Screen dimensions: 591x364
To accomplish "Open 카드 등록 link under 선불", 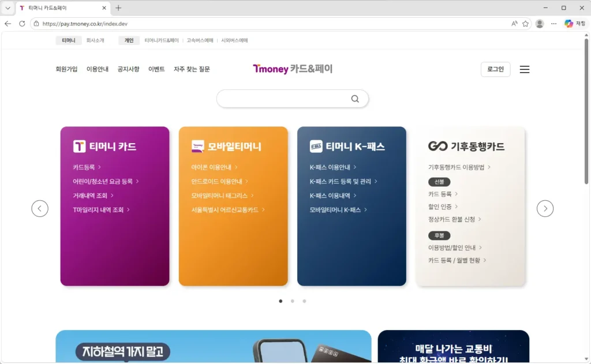I will click(x=443, y=194).
